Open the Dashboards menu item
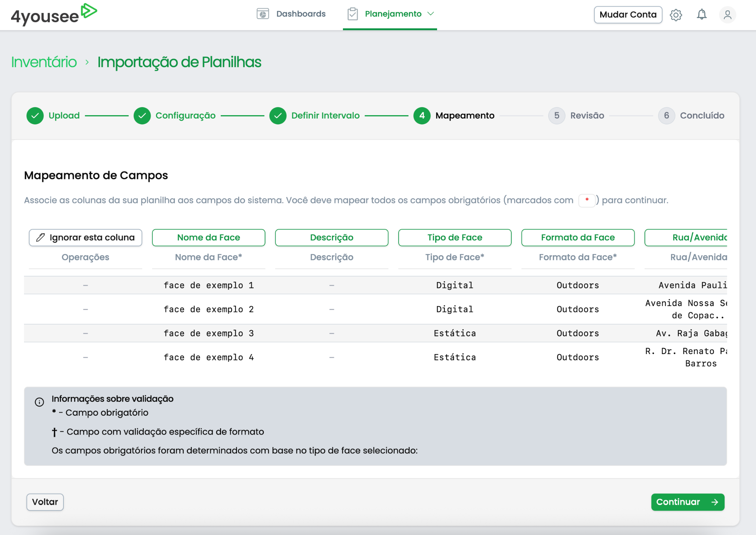Viewport: 756px width, 535px height. coord(300,14)
